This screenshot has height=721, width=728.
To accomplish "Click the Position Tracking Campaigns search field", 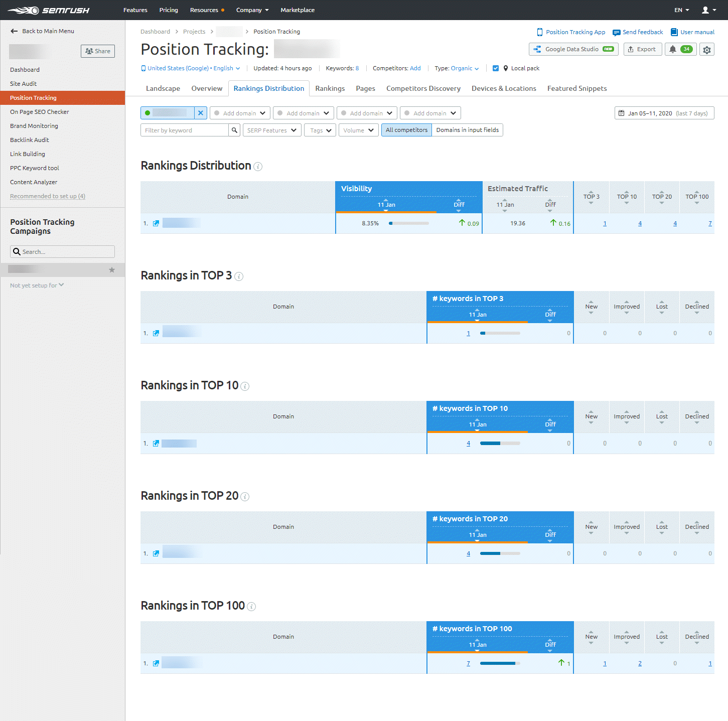I will point(62,251).
